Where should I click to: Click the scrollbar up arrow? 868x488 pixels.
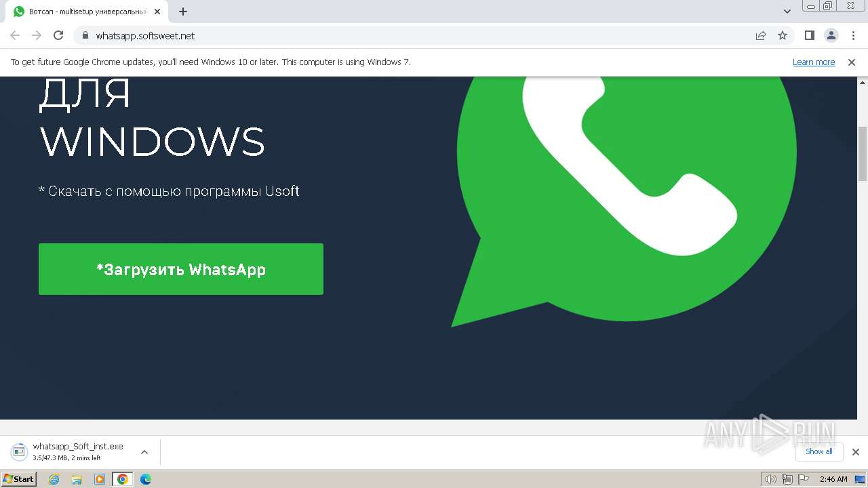(863, 81)
